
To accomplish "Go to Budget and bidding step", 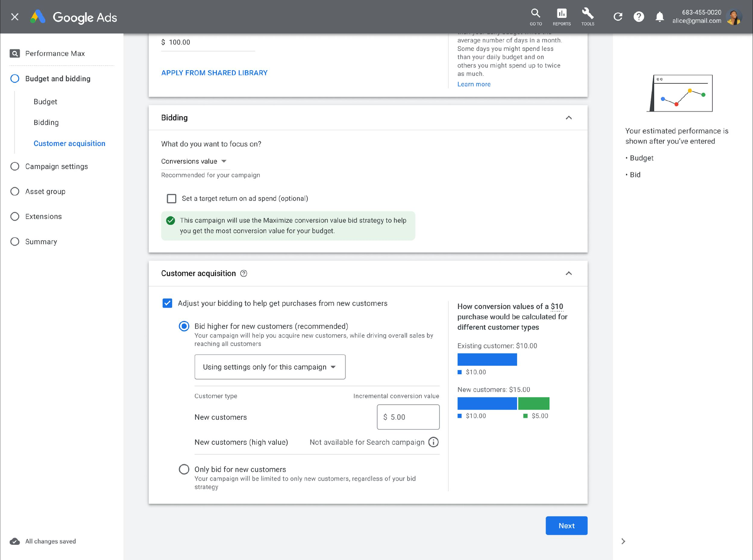I will [51, 79].
